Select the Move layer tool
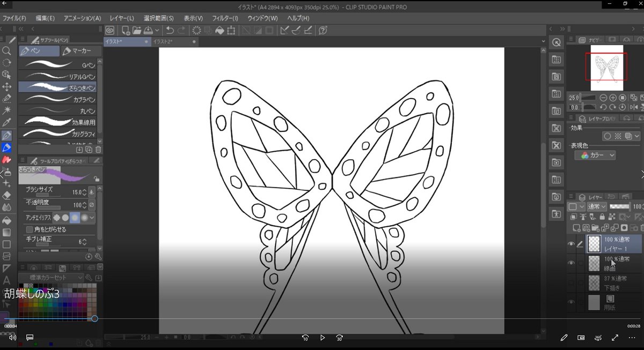Viewport: 644px width, 350px height. click(x=6, y=86)
